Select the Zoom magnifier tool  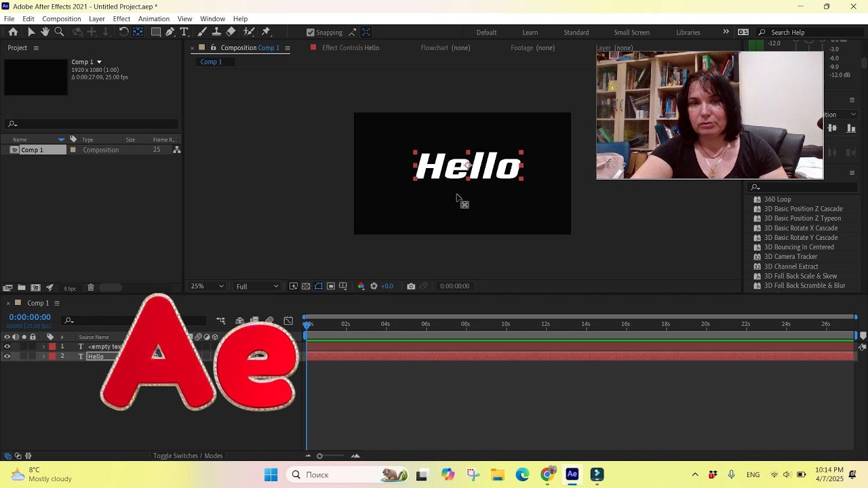(59, 32)
